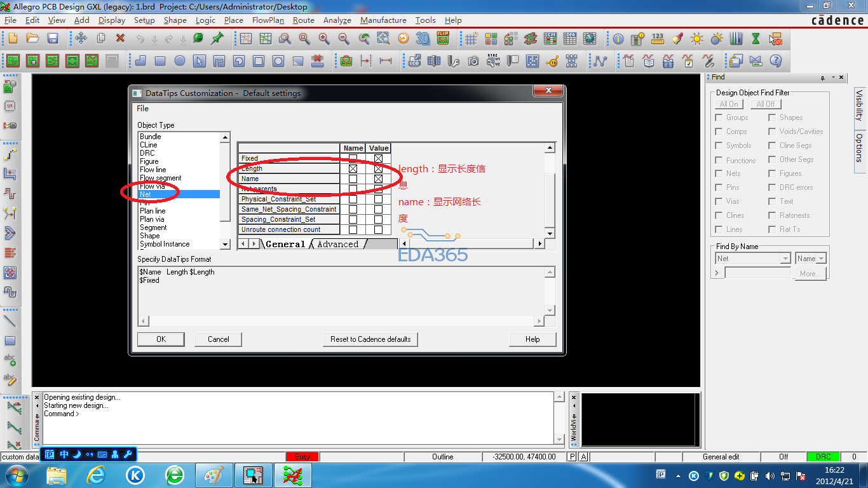
Task: Check the DRC errors find filter box
Action: point(772,187)
